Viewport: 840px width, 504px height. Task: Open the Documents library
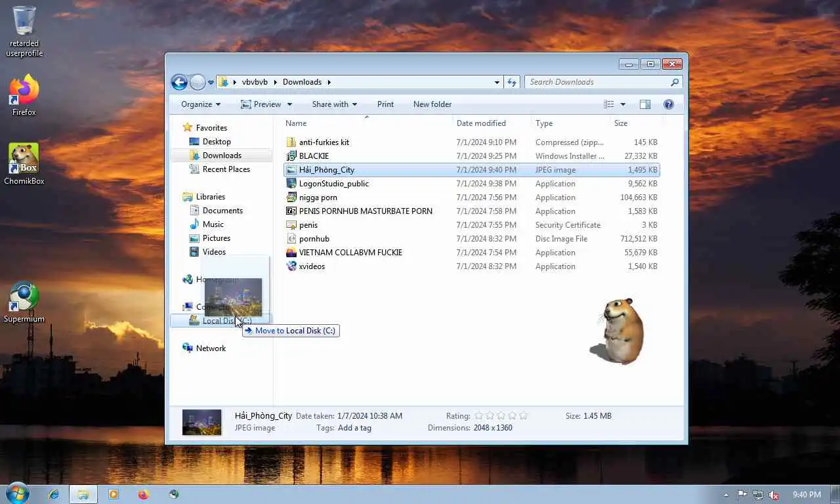pos(222,211)
